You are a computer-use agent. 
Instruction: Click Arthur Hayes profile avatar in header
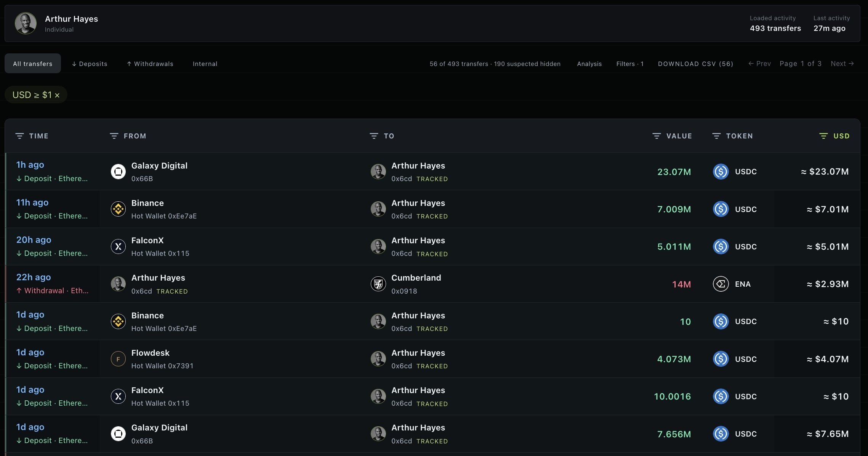[x=26, y=23]
